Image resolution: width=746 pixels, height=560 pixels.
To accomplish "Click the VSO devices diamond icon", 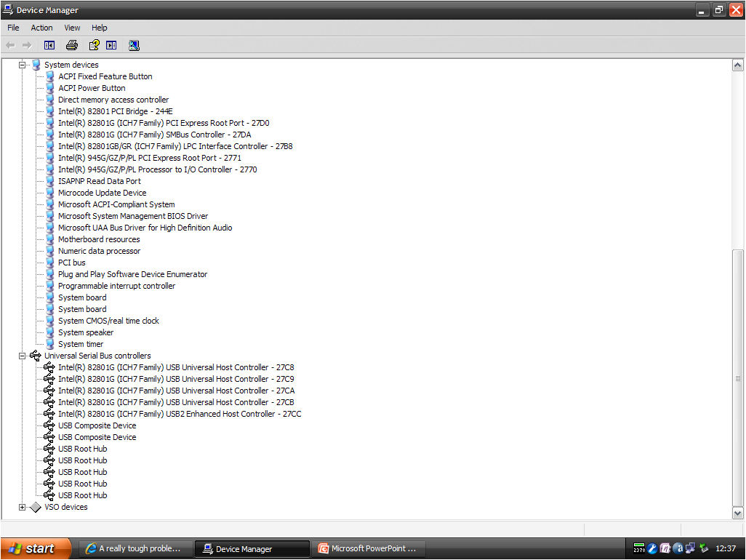I will (36, 507).
